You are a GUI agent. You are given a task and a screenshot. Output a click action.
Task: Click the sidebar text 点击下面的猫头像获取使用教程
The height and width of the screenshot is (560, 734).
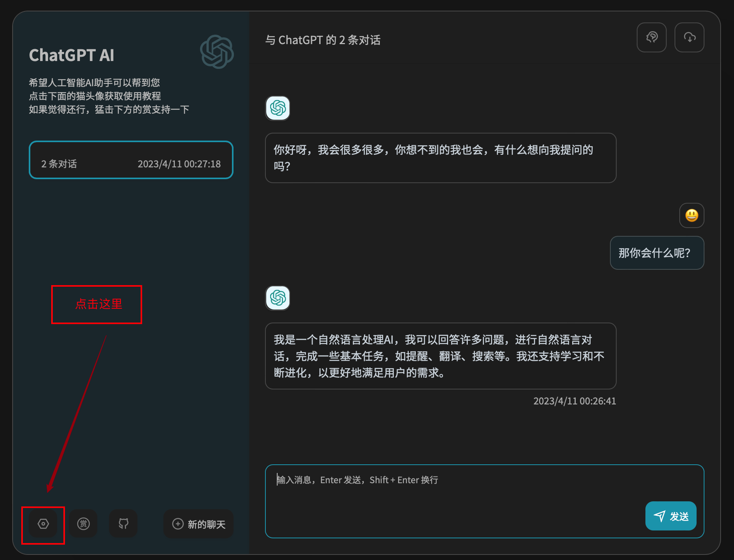(x=95, y=96)
